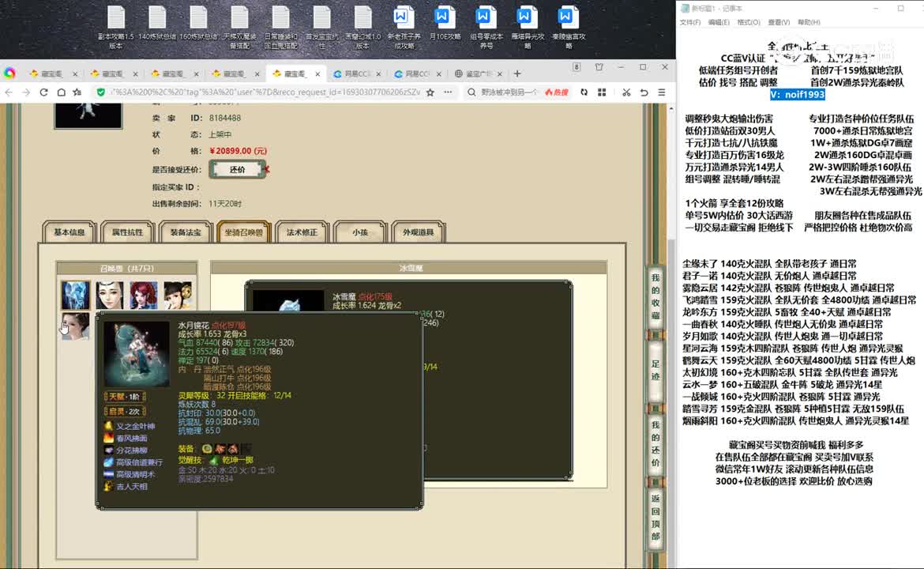
Task: Select the red-haired summon thumbnail
Action: point(144,295)
